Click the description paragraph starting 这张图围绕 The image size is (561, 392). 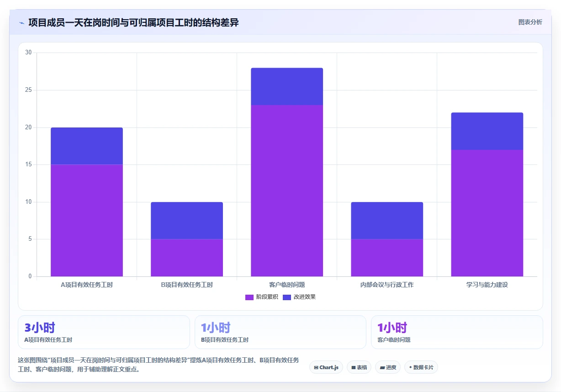tap(159, 365)
